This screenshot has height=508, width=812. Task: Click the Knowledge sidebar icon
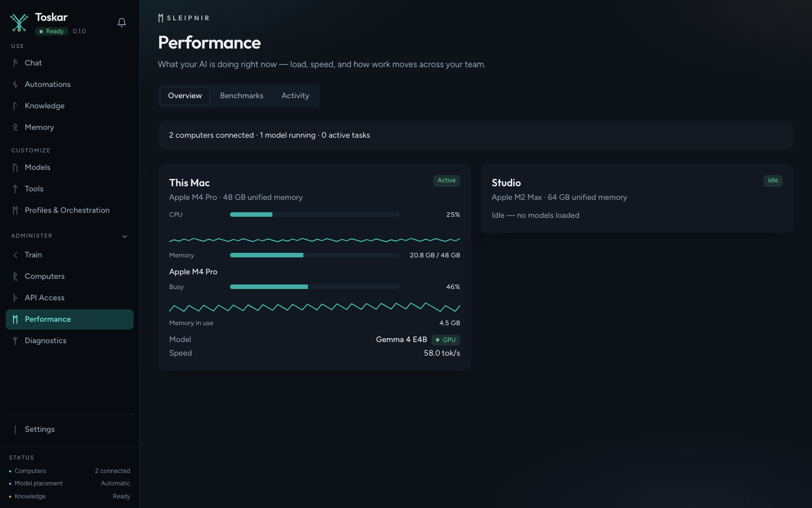coord(15,106)
